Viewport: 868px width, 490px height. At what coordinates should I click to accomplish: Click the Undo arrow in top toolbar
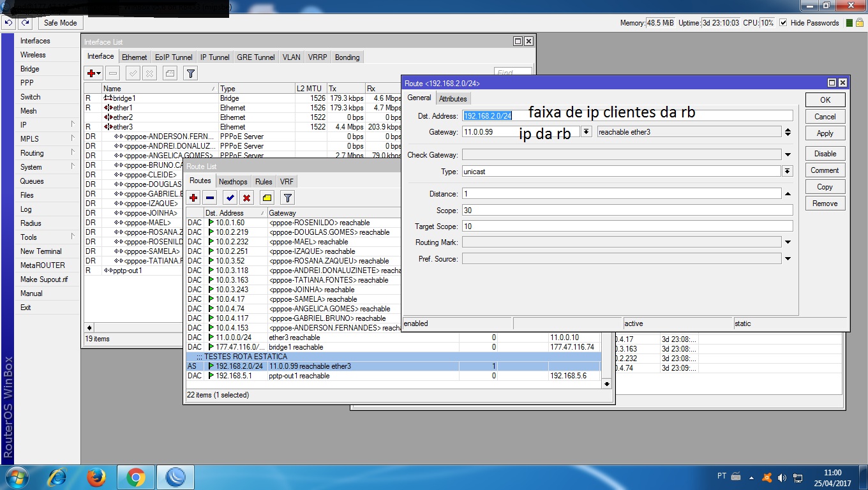(x=8, y=23)
